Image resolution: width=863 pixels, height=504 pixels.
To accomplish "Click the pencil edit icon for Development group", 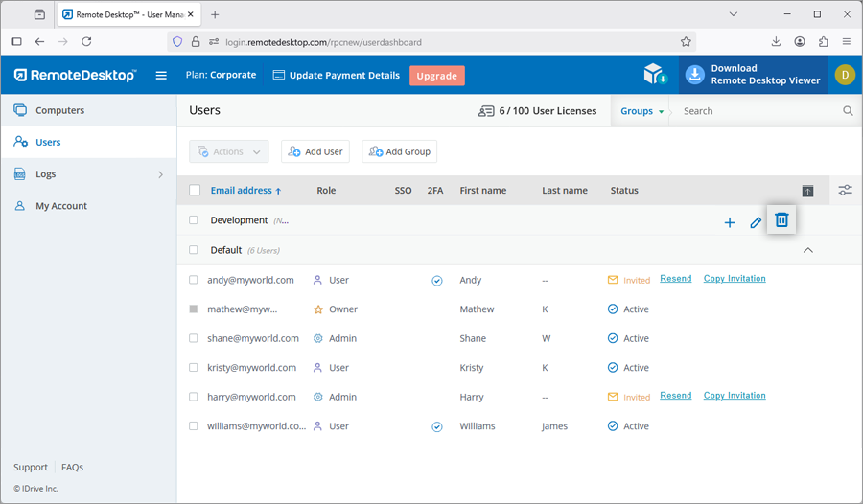I will pos(756,222).
